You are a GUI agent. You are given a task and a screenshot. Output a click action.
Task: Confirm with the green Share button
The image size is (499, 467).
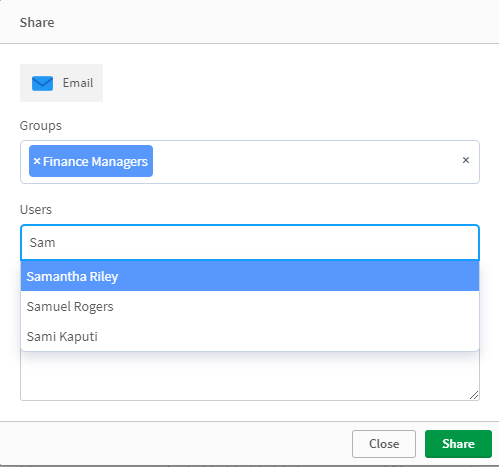458,444
